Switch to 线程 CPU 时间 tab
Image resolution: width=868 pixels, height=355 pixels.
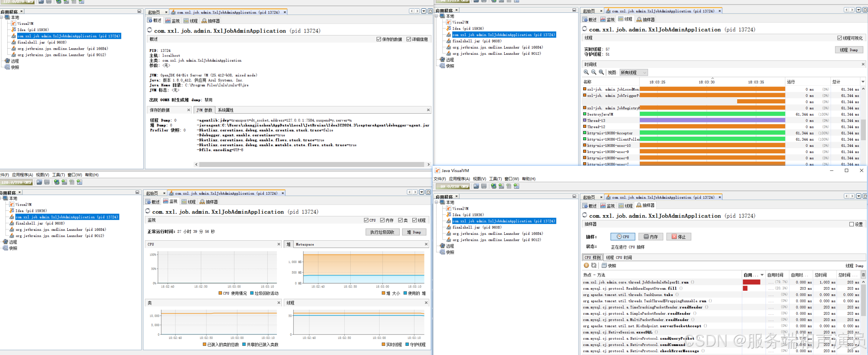click(619, 257)
